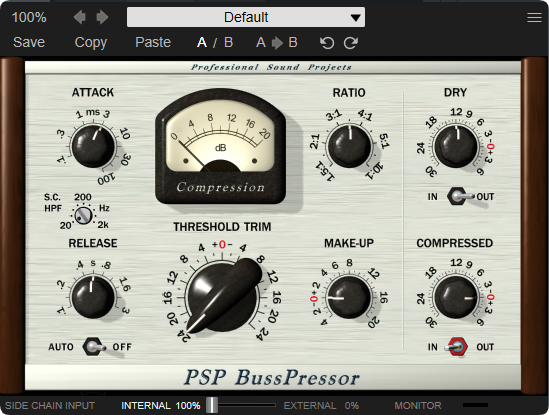Load the previous preset with left arrow
This screenshot has width=549, height=415.
coord(80,17)
